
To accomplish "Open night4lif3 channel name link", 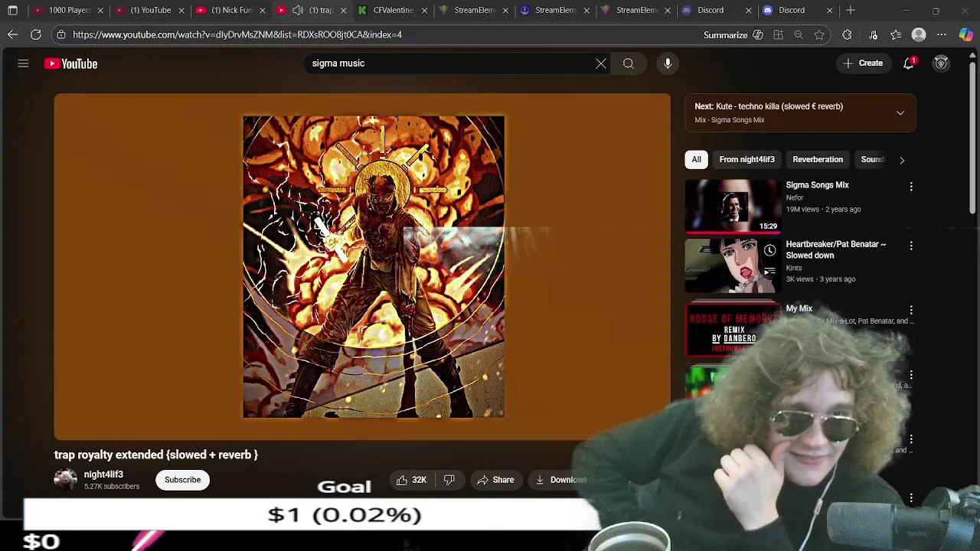I will pyautogui.click(x=103, y=474).
